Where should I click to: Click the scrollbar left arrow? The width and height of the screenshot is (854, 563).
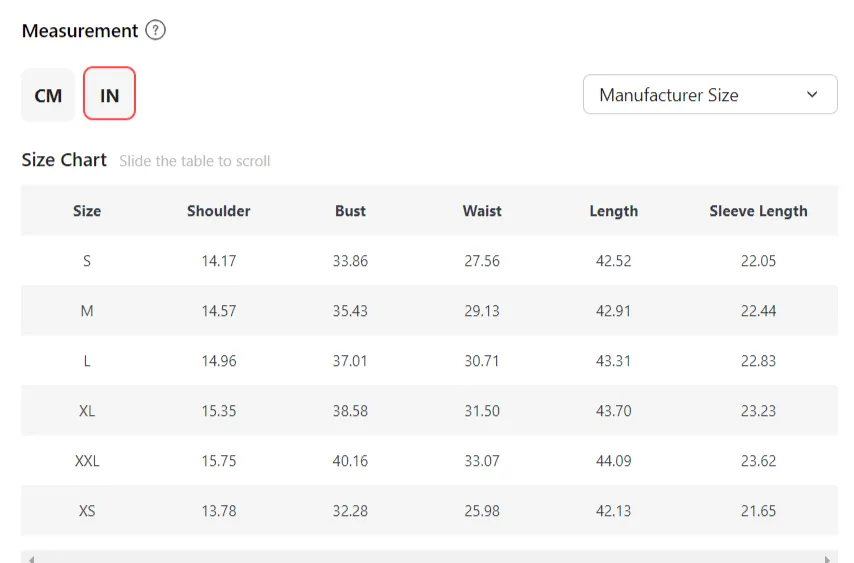pos(30,559)
